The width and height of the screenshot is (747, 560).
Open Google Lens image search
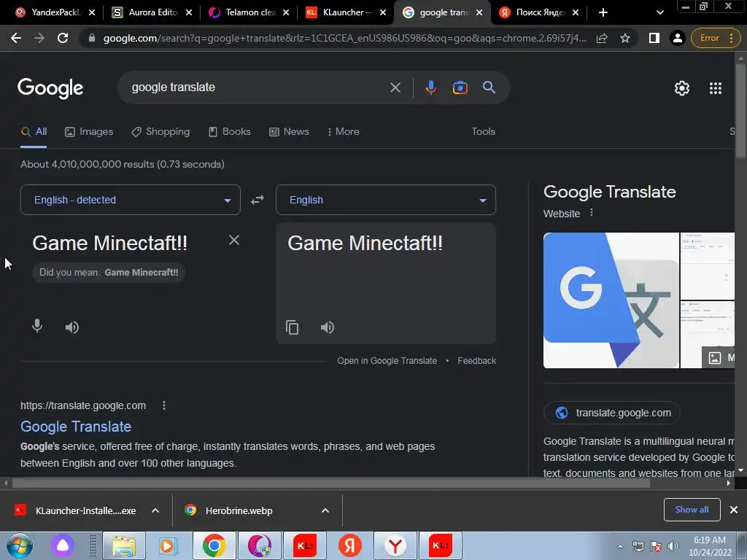[x=460, y=87]
